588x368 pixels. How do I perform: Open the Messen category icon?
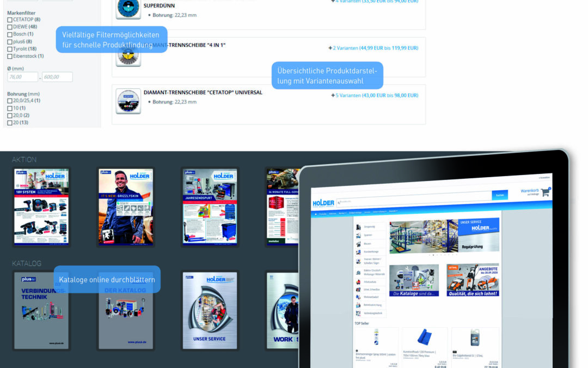pos(358,244)
